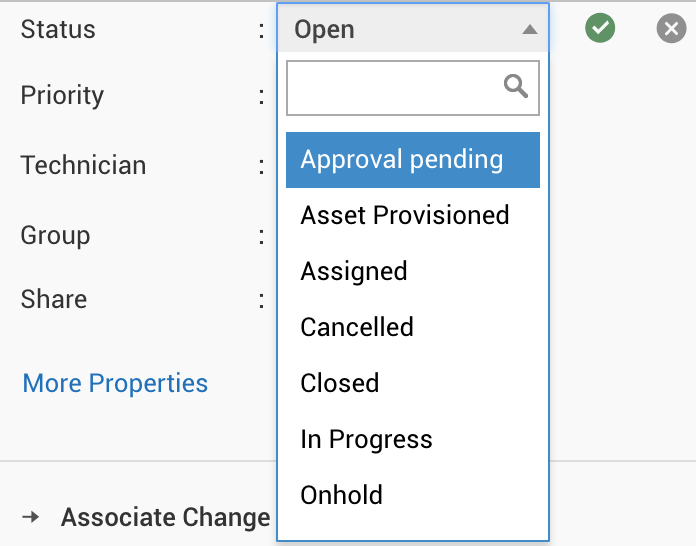Image resolution: width=696 pixels, height=546 pixels.
Task: Click the Associate Change heading
Action: point(165,518)
